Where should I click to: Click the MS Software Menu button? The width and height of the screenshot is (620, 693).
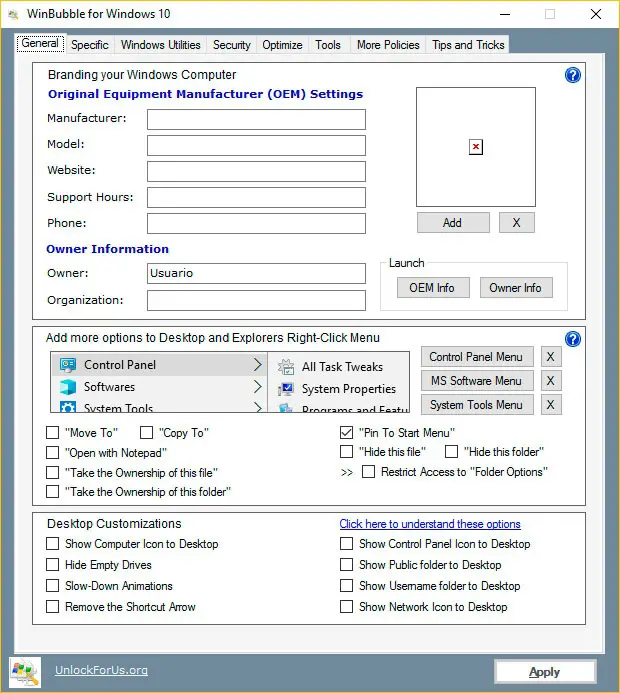(x=477, y=381)
